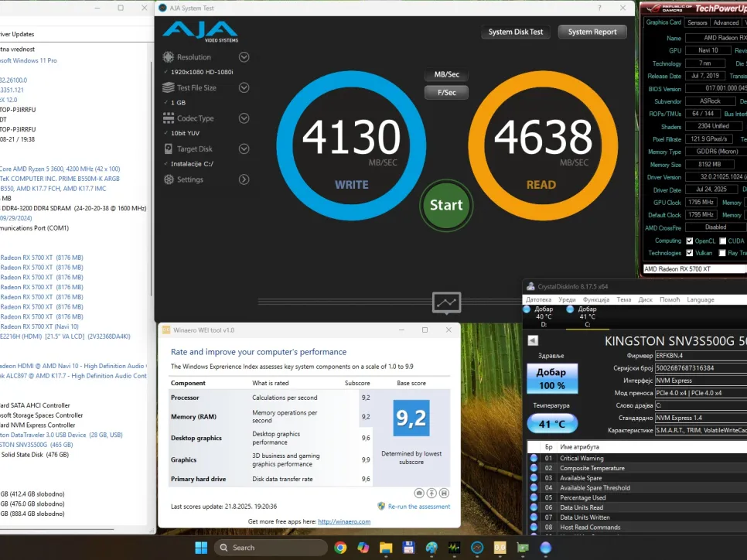Click the screenshot camera icon in Winaero WEI
Screen dimensions: 747x560
[418, 493]
